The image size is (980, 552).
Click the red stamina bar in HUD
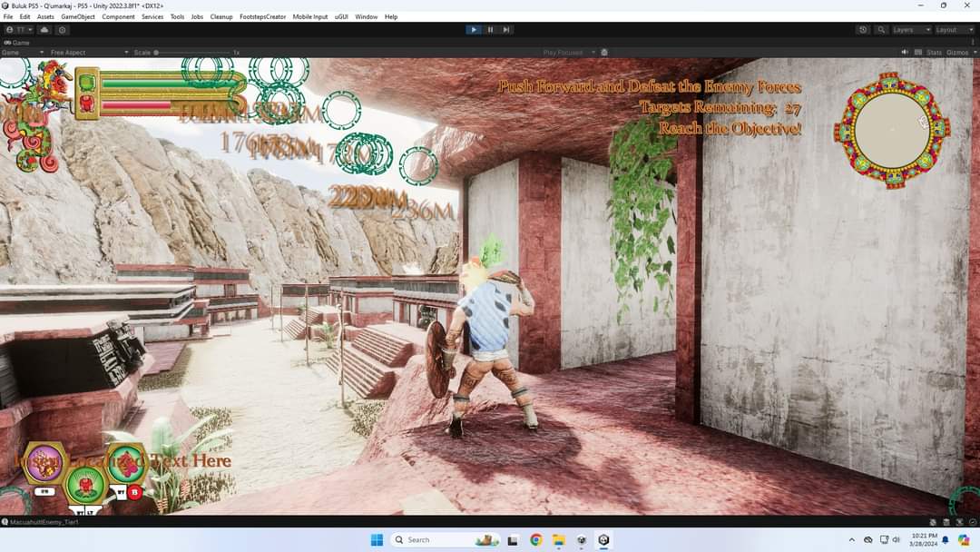[x=136, y=105]
